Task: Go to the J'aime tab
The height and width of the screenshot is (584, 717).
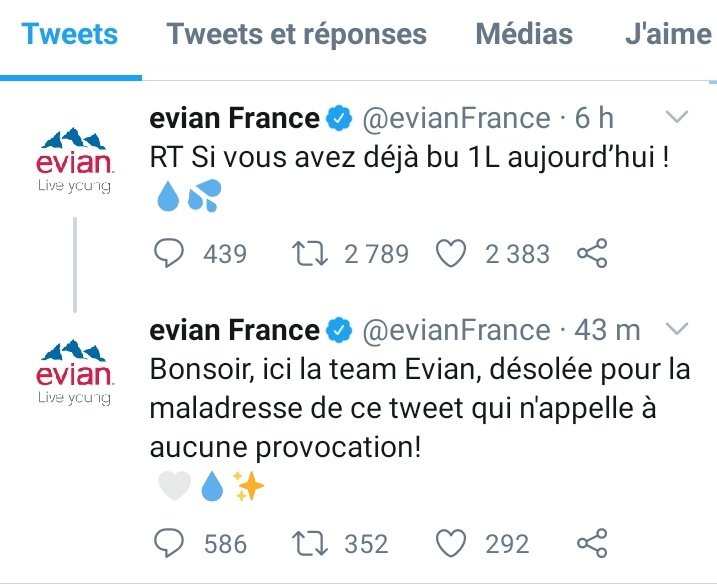Action: [x=668, y=35]
